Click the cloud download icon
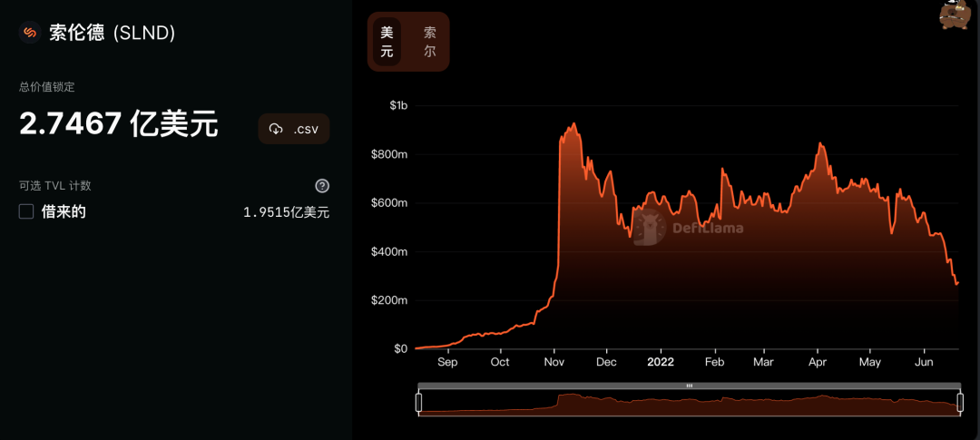Image resolution: width=980 pixels, height=440 pixels. coord(277,129)
